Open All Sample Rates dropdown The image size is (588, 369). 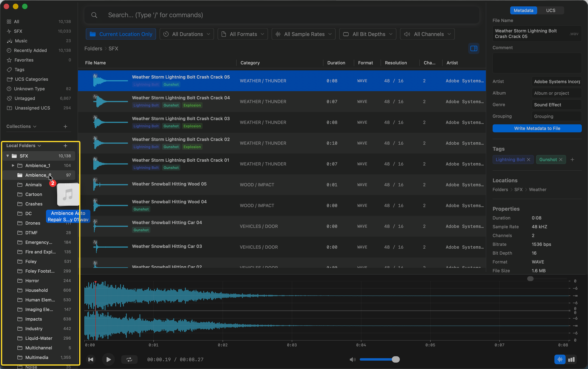click(304, 34)
